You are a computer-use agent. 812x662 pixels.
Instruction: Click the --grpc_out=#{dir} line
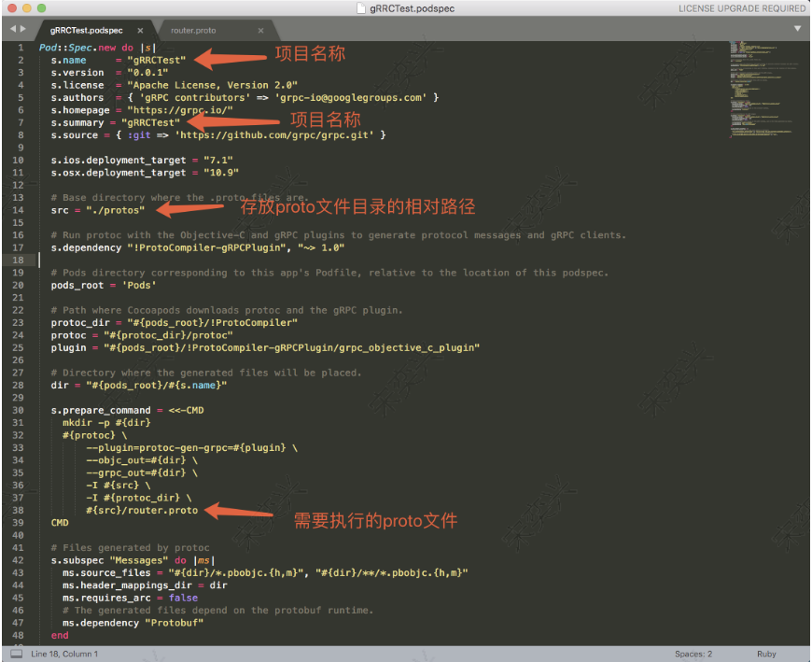click(142, 473)
